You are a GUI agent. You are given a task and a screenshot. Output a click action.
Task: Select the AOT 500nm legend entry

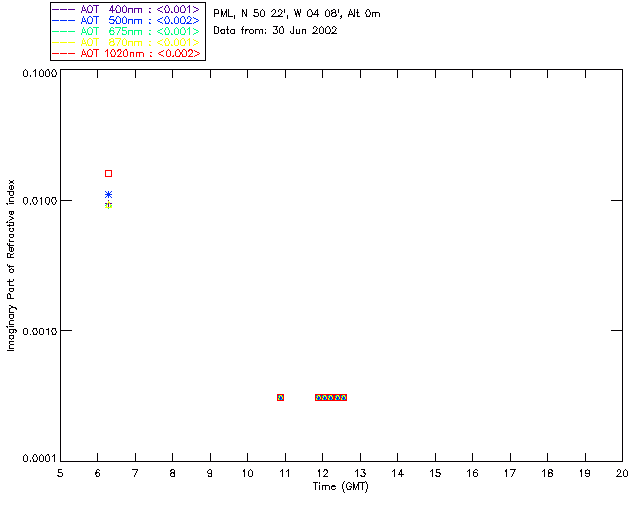[x=126, y=20]
